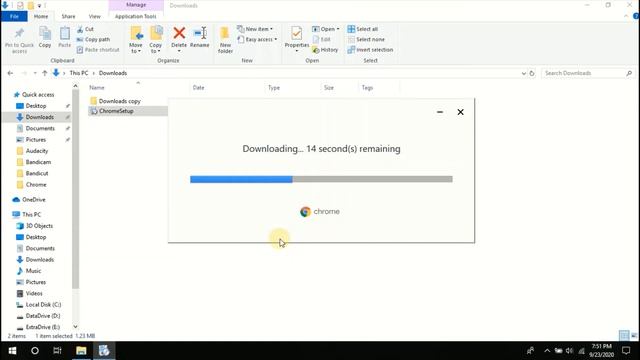Screen dimensions: 640x360
Task: Open recent locations dropdown arrow
Action: (x=35, y=73)
